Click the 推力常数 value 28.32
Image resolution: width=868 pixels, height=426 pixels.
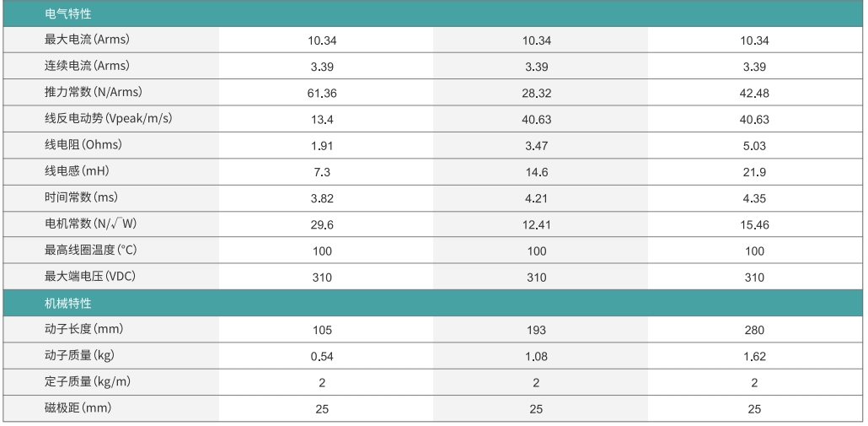(537, 93)
